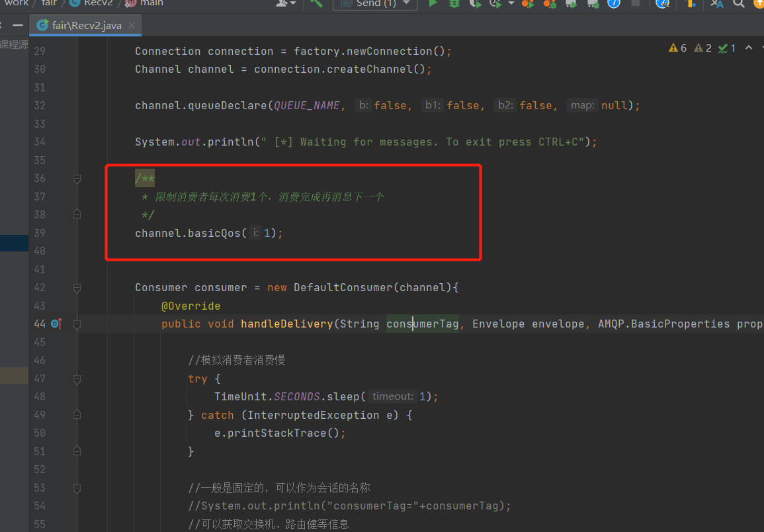Run with coverage from the toolbar
The height and width of the screenshot is (532, 764).
click(x=475, y=3)
